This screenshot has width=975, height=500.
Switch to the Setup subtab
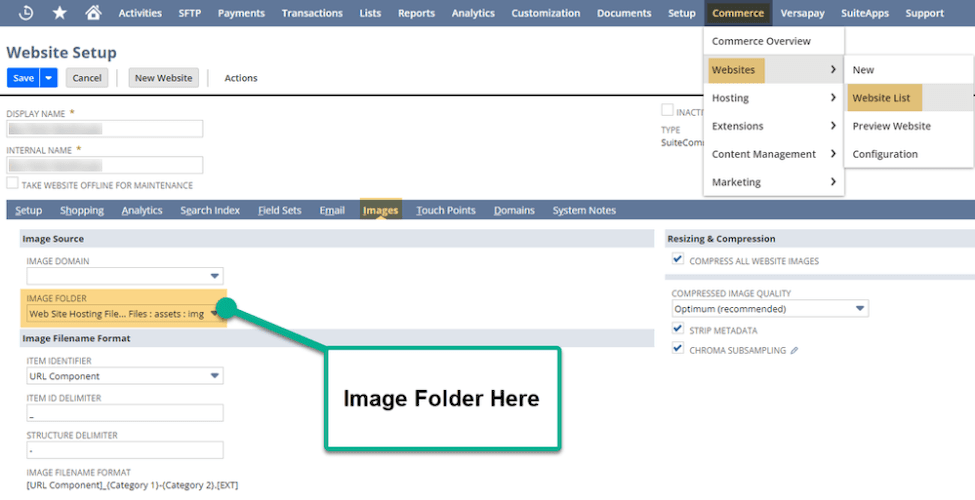pyautogui.click(x=29, y=210)
